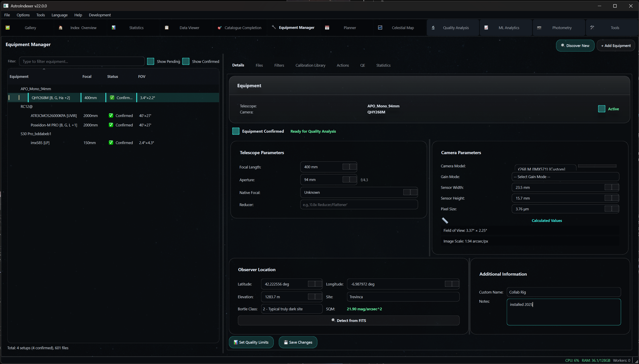Toggle the Active switch for this equipment

[x=601, y=109]
